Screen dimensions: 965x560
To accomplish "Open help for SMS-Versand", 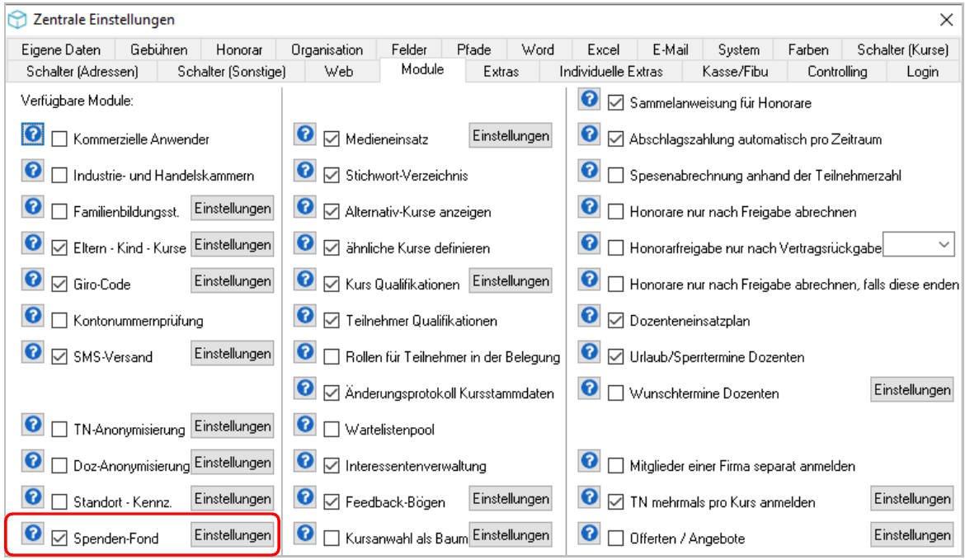I will coord(33,352).
